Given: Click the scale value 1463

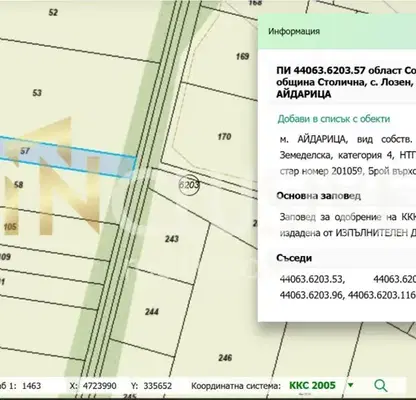Looking at the screenshot, I should point(31,386).
